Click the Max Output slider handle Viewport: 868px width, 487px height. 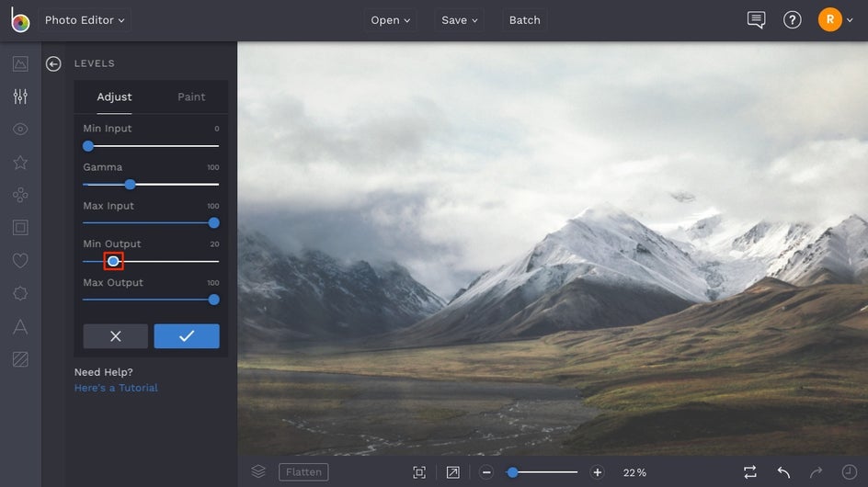[x=213, y=300]
